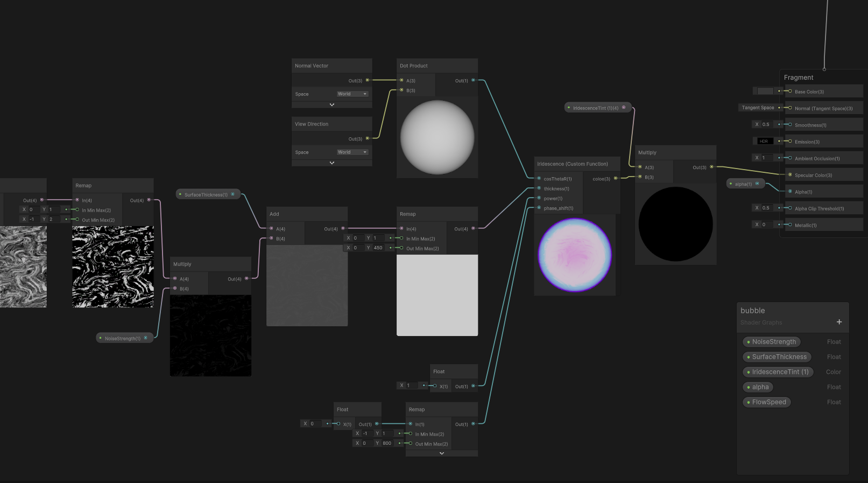Viewport: 868px width, 483px height.
Task: Click the Smoothness X value field
Action: click(766, 124)
